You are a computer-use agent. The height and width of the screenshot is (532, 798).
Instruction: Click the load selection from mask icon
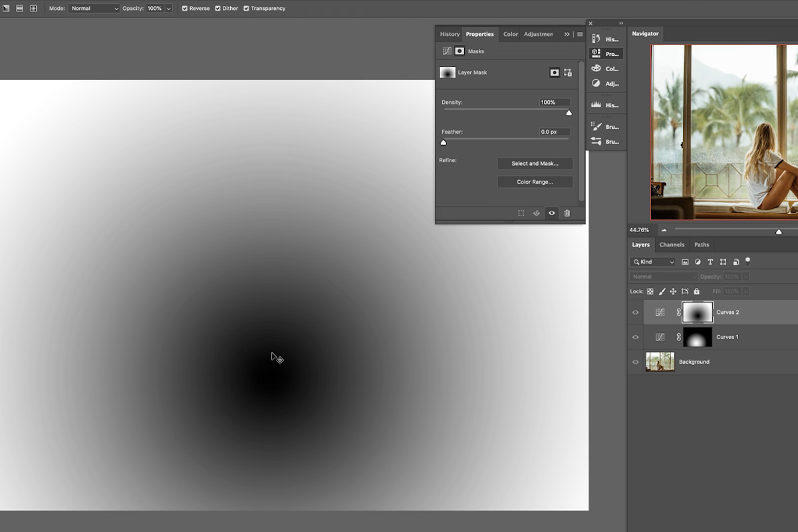(521, 213)
